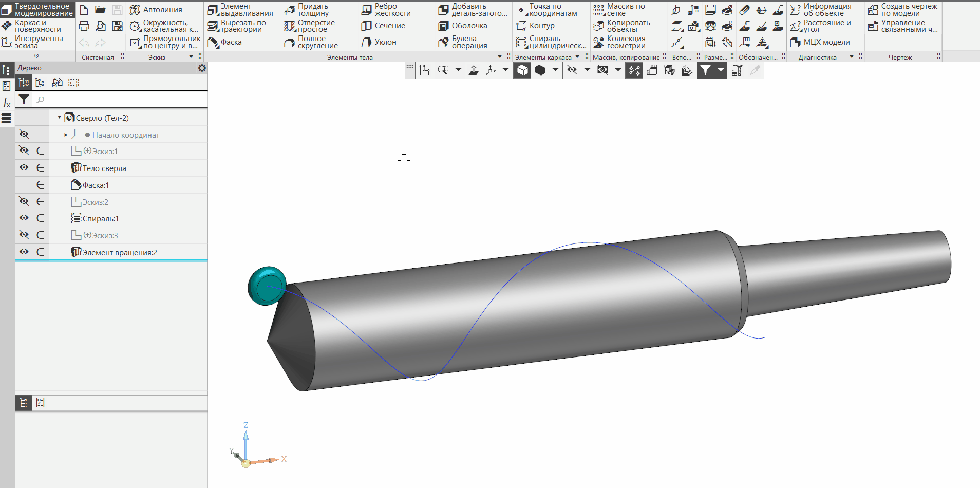Click Создать чертеж по модели

902,10
